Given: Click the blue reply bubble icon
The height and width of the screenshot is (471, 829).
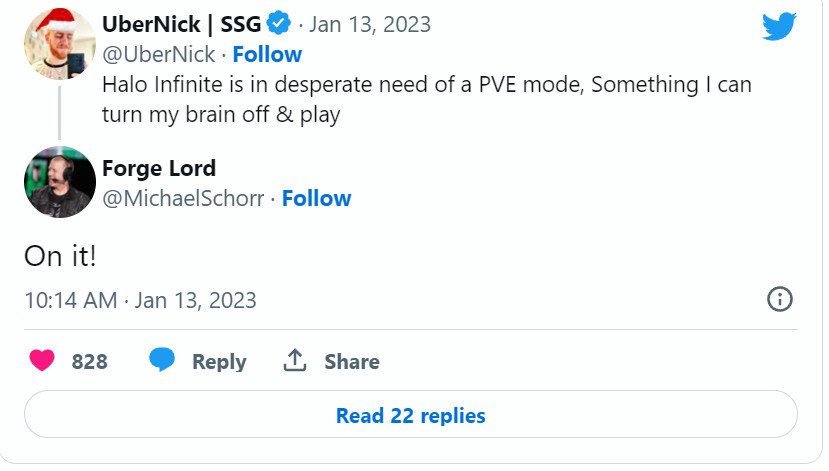Looking at the screenshot, I should click(162, 360).
